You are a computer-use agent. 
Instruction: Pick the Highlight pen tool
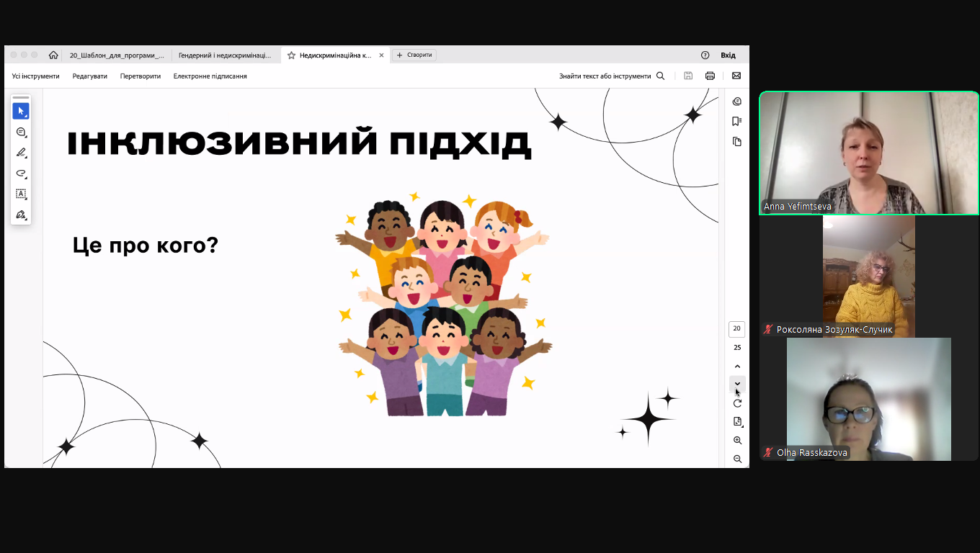(x=21, y=153)
